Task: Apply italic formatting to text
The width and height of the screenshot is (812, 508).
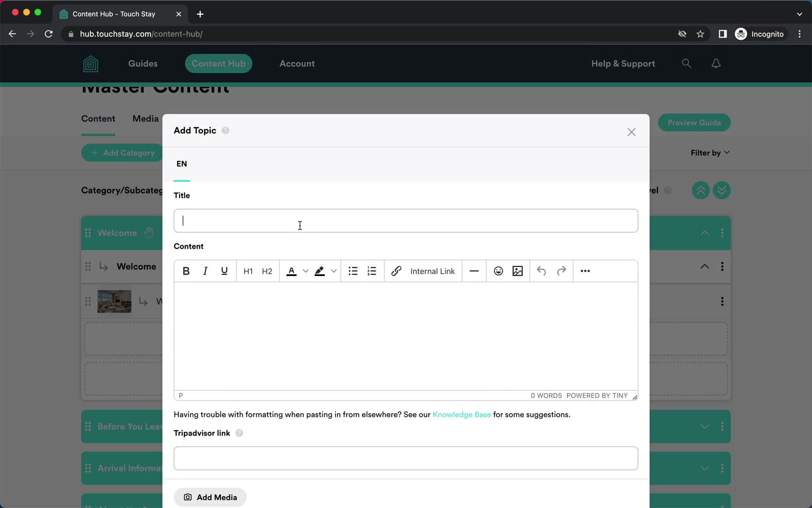Action: coord(205,271)
